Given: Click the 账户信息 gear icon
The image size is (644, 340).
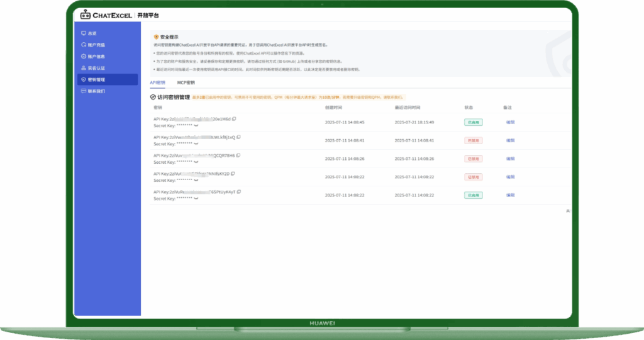Looking at the screenshot, I should (x=84, y=56).
